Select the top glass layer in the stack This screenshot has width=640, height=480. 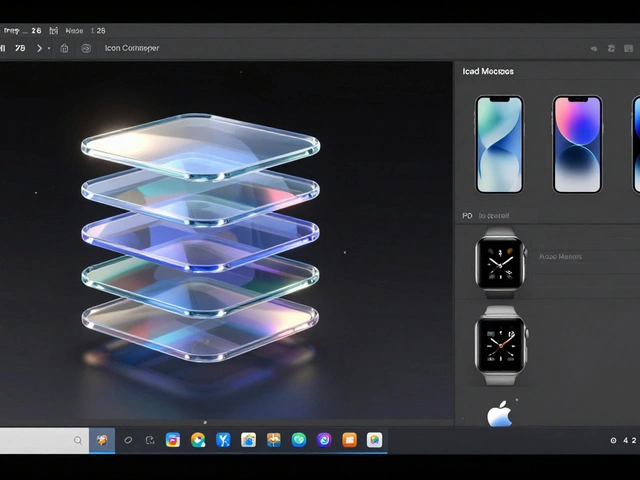[x=200, y=146]
